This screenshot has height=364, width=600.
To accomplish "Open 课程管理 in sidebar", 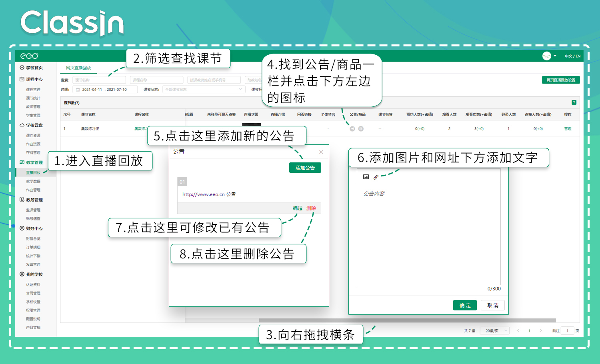I will pyautogui.click(x=33, y=90).
